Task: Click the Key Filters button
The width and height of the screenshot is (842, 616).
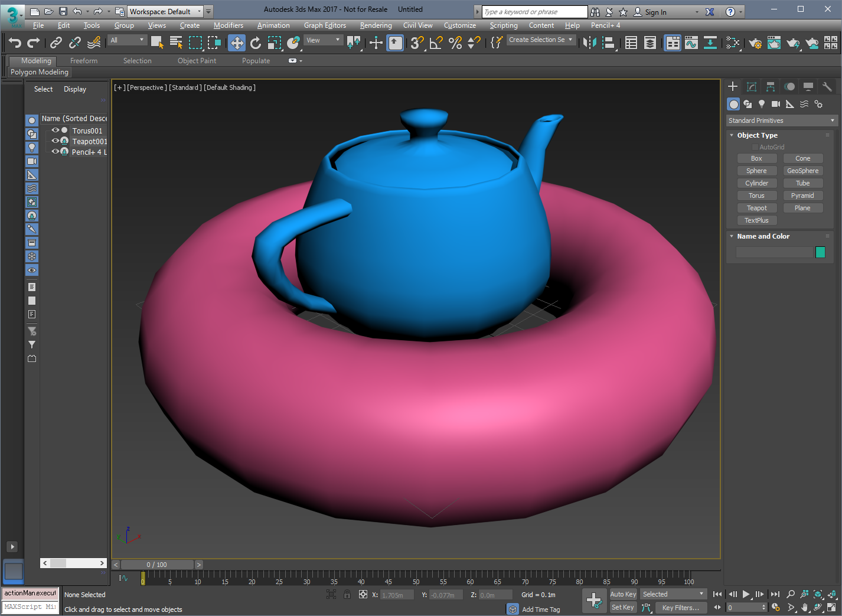Action: coord(680,608)
